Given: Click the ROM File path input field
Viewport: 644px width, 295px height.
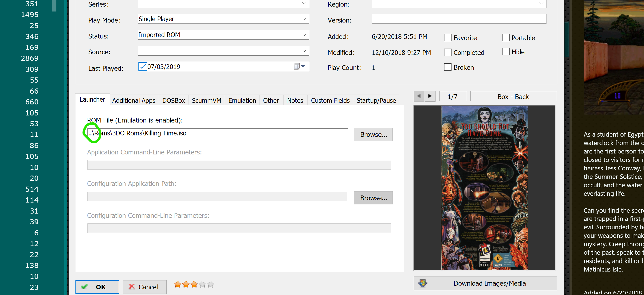Looking at the screenshot, I should (x=217, y=133).
